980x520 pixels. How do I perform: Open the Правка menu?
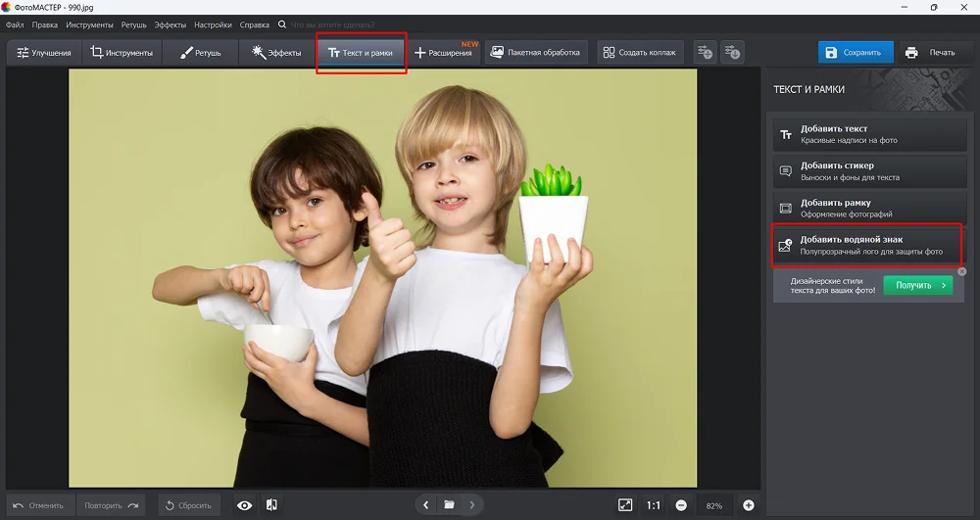44,24
